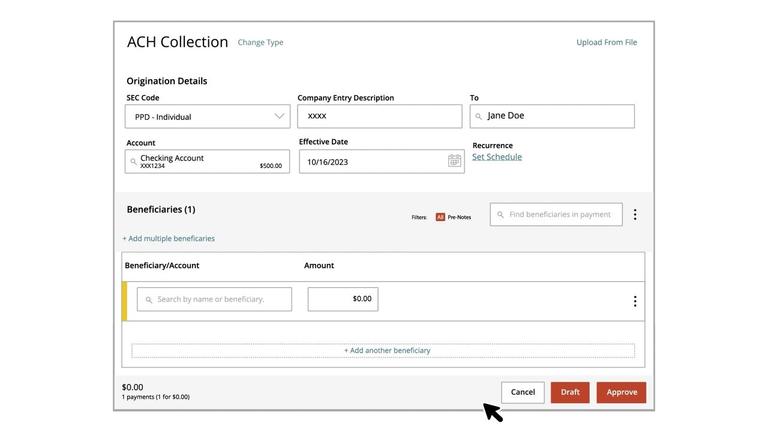Click the search icon in Account field

(134, 161)
